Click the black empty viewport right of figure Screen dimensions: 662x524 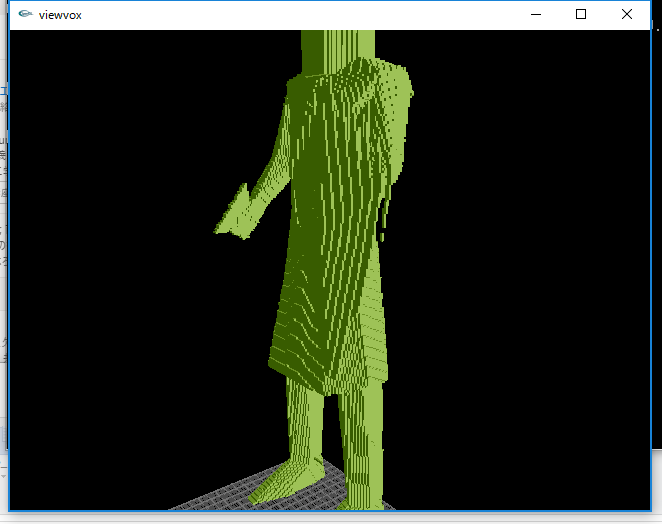(x=530, y=300)
